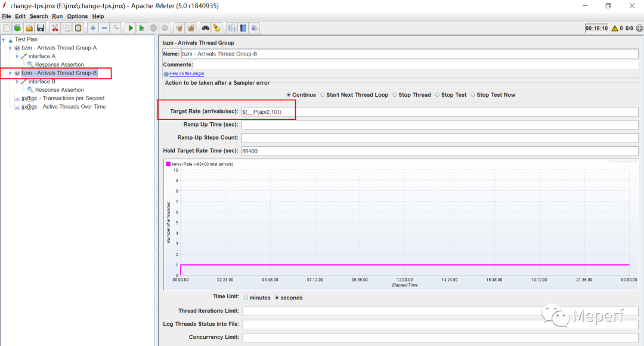Click the Clear results broom icon

coord(179,28)
